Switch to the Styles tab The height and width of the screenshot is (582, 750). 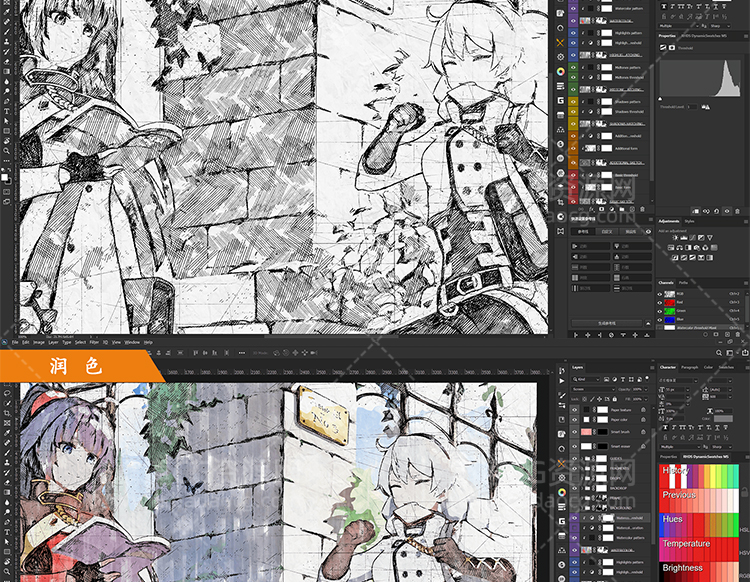689,221
